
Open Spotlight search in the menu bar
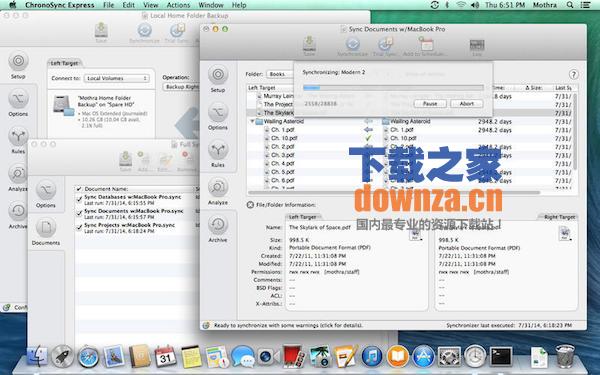[x=570, y=5]
